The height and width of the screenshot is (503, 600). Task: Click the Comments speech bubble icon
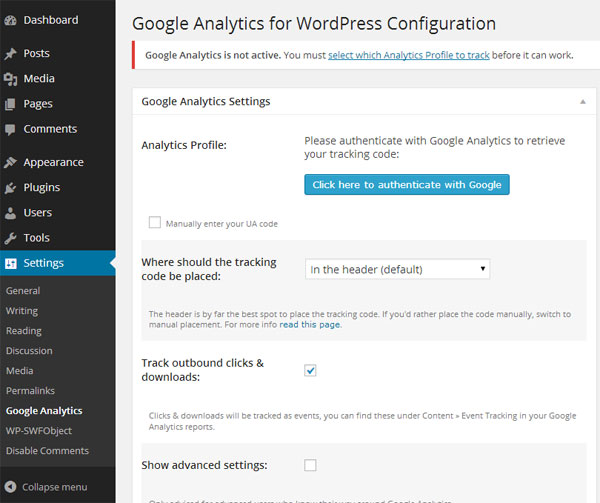click(x=10, y=130)
